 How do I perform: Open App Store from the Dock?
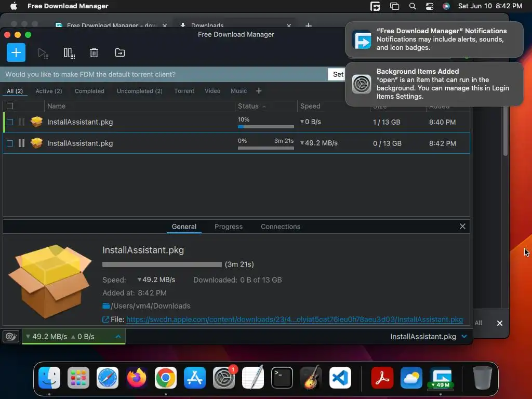[x=195, y=378]
